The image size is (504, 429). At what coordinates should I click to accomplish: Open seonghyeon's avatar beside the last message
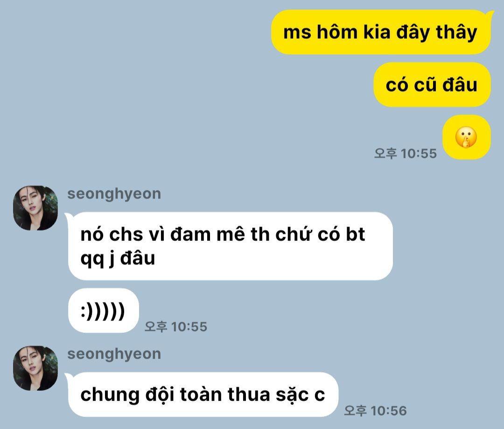(35, 368)
